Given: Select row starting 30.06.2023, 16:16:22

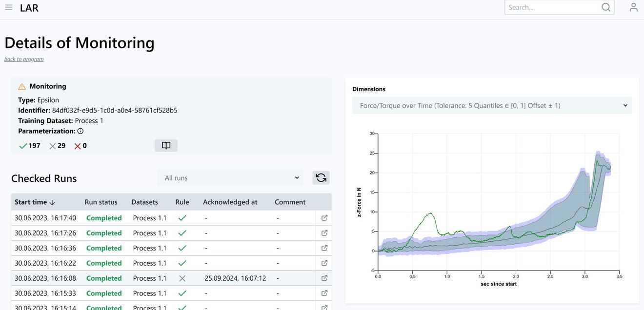Looking at the screenshot, I should [171, 263].
